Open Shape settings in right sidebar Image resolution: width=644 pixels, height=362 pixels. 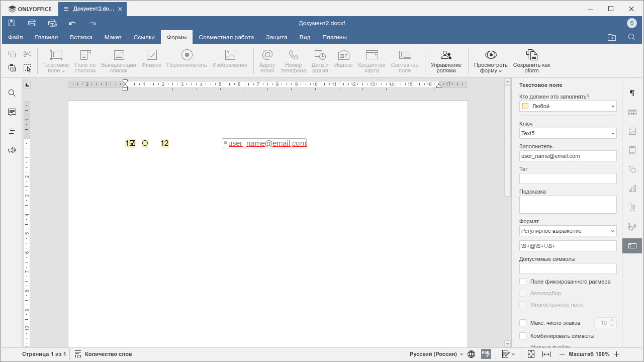tap(632, 169)
